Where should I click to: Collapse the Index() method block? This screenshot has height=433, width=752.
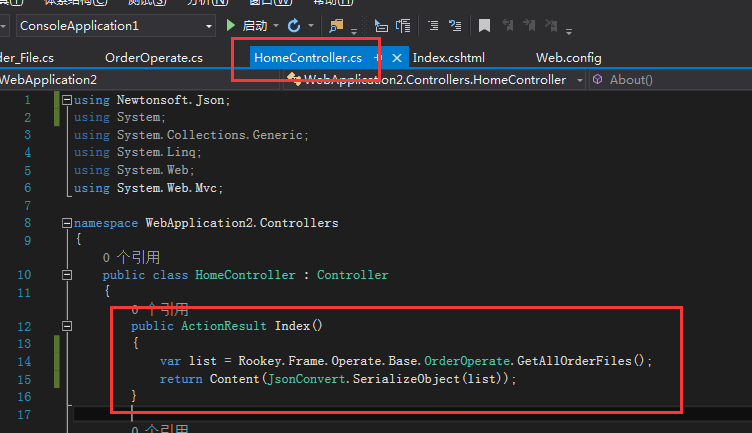click(x=67, y=326)
